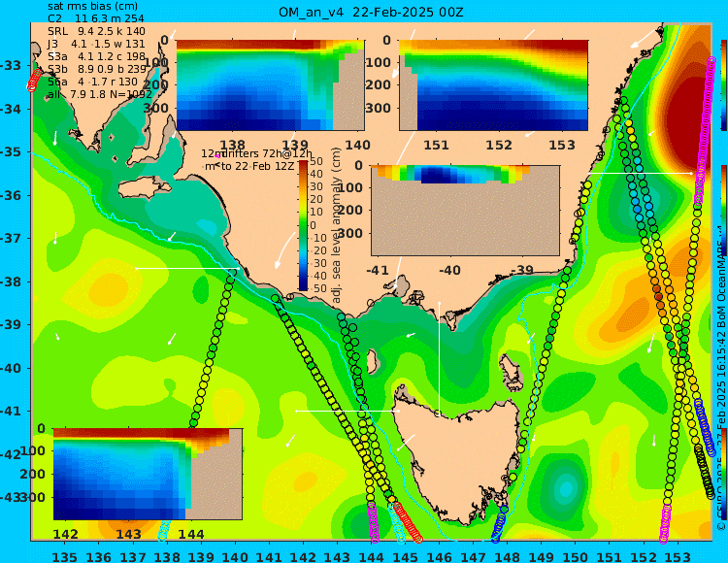The width and height of the screenshot is (728, 563).
Task: Click longitude tick label 148
Action: pos(508,556)
